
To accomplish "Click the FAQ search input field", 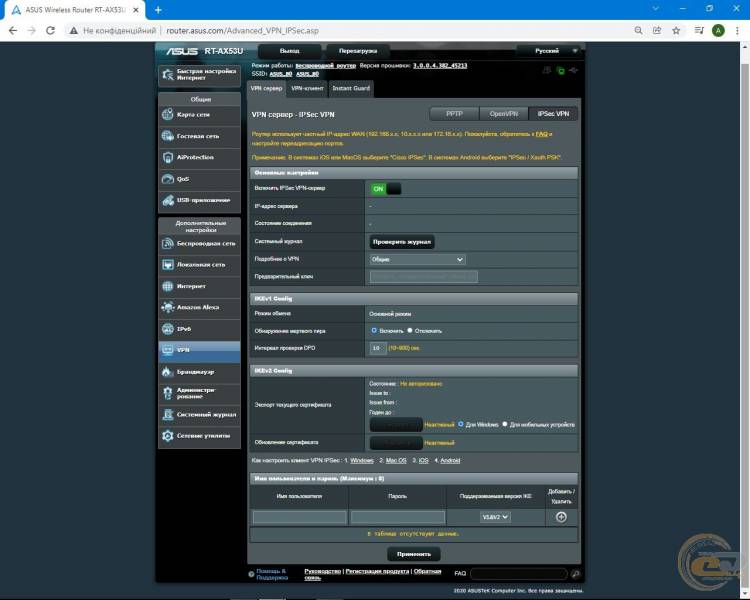I will [x=519, y=574].
